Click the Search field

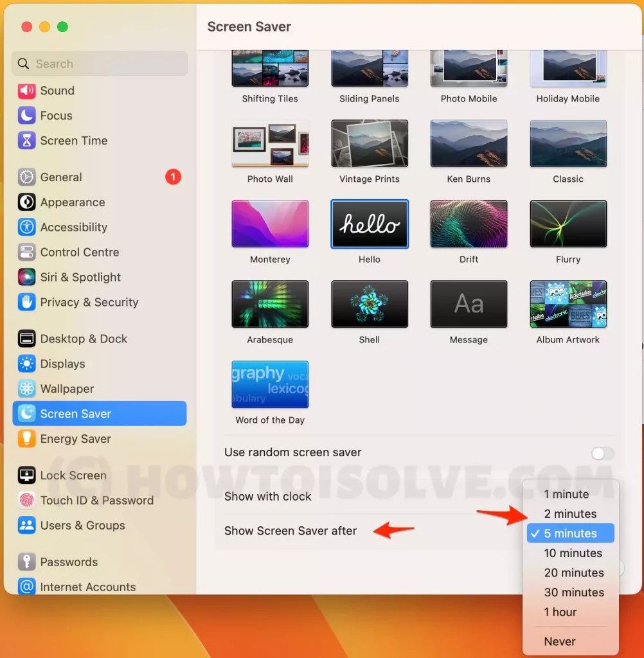pyautogui.click(x=100, y=64)
